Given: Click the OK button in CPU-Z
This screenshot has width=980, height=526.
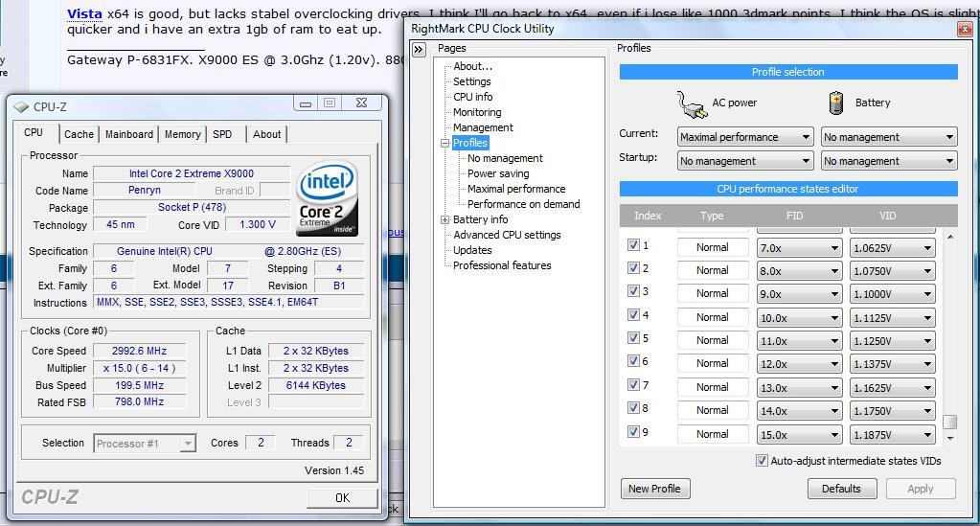Looking at the screenshot, I should coord(343,498).
